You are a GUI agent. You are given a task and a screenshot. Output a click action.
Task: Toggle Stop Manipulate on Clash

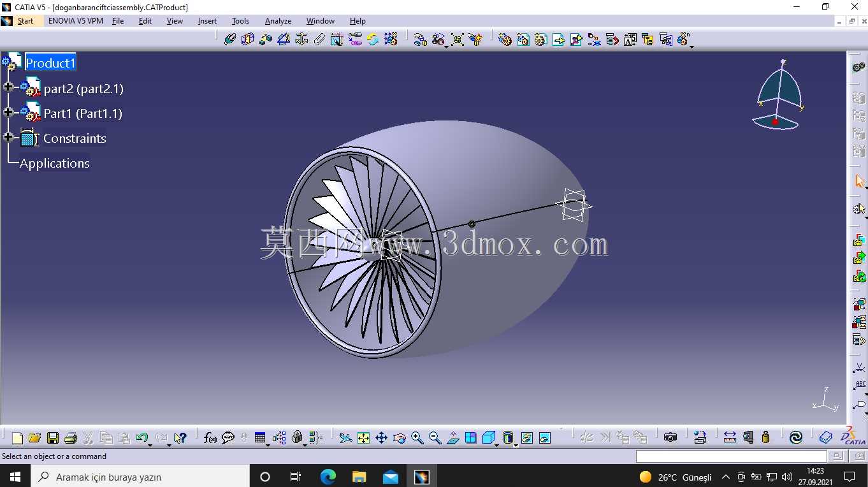475,40
